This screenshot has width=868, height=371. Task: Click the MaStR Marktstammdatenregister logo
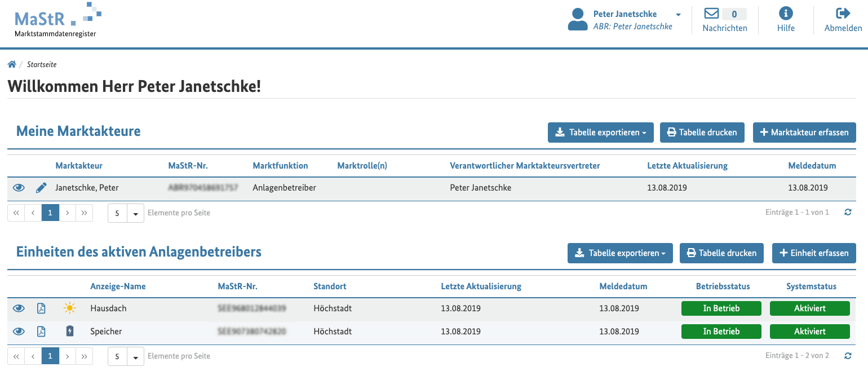(x=58, y=20)
